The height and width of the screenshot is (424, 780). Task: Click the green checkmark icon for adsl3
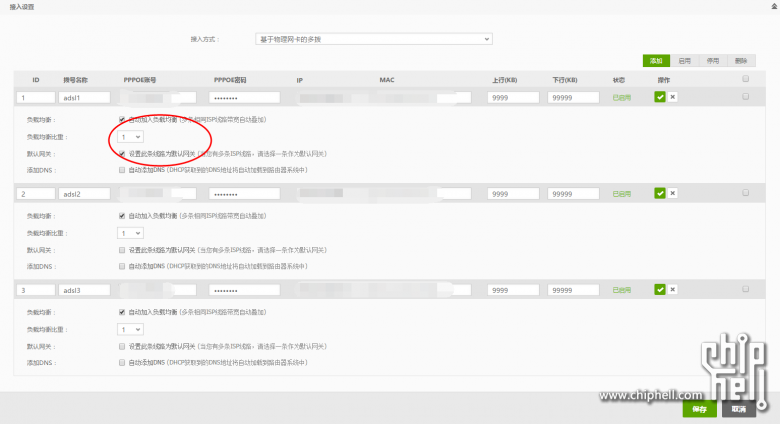click(660, 290)
